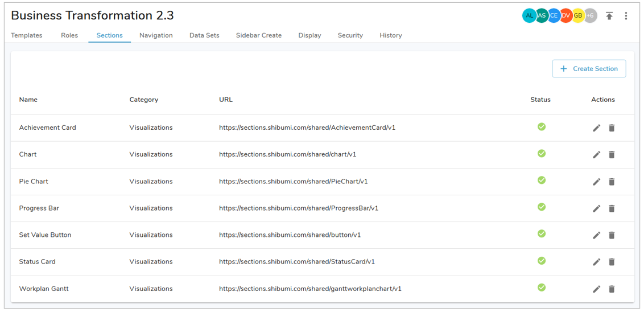This screenshot has width=644, height=312.
Task: Expand the +6 additional users avatar
Action: click(591, 16)
